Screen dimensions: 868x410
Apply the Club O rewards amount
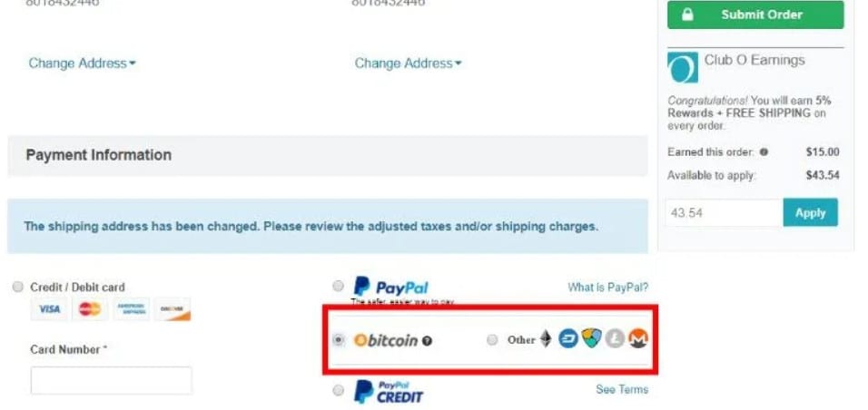click(x=811, y=212)
